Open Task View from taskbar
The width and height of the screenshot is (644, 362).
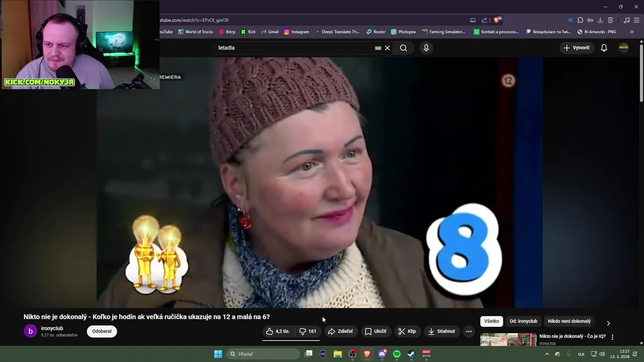309,354
